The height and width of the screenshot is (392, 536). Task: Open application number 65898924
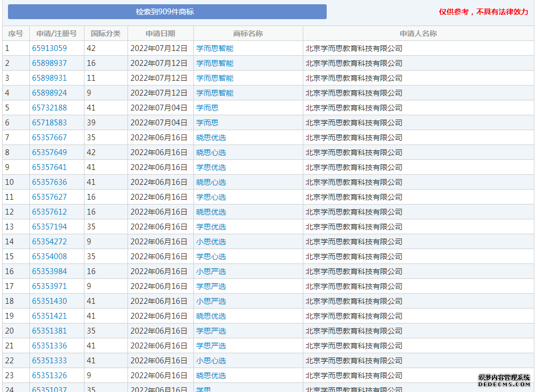coord(49,93)
